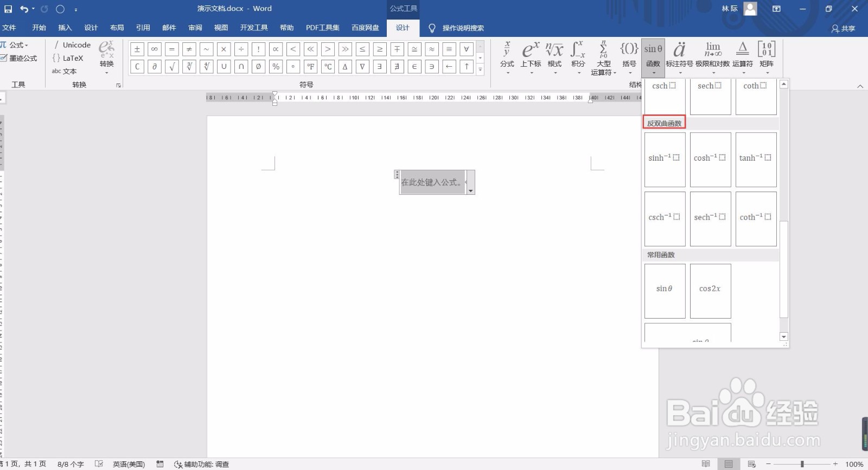The height and width of the screenshot is (470, 868).
Task: Insert the cube root symbol
Action: point(189,67)
